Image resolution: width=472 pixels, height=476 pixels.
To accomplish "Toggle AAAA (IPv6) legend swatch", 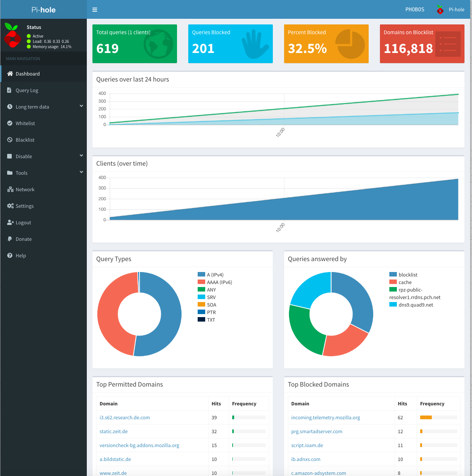I will [201, 282].
